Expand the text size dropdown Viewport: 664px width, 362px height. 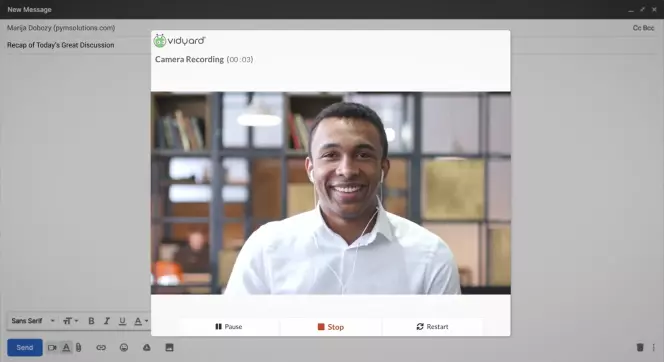tap(71, 321)
